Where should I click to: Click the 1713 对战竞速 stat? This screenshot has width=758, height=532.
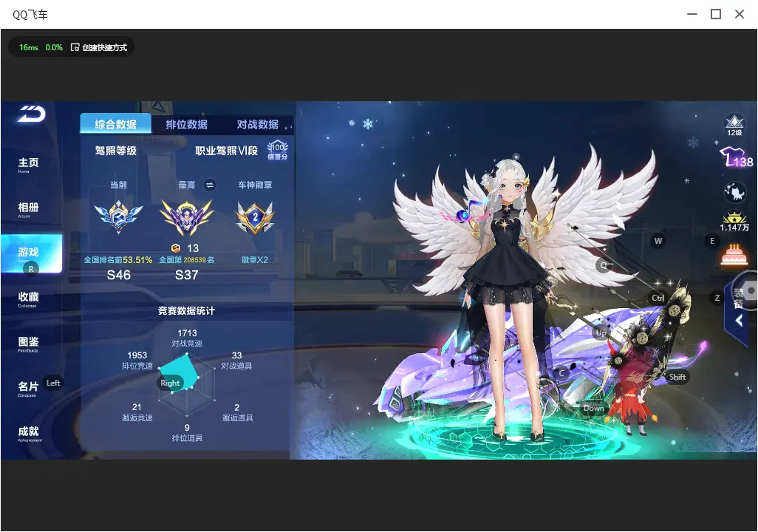(x=187, y=338)
